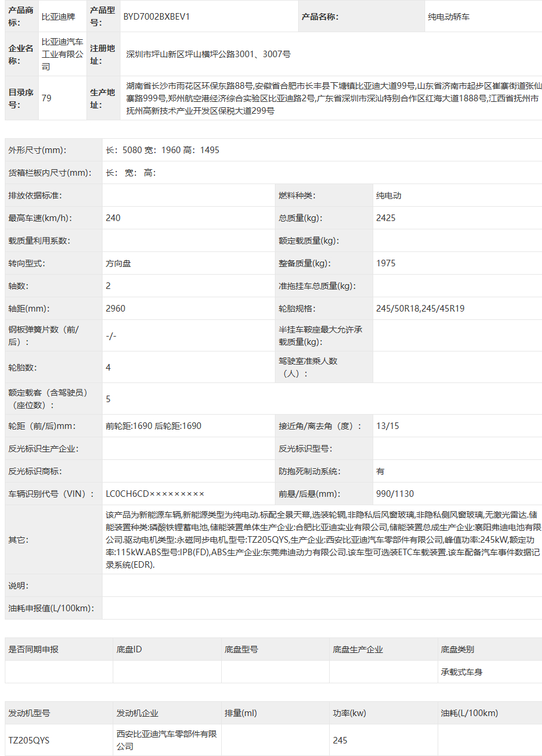Click the 准拖挂车总质量(kg) label
This screenshot has width=542, height=756.
point(317,286)
